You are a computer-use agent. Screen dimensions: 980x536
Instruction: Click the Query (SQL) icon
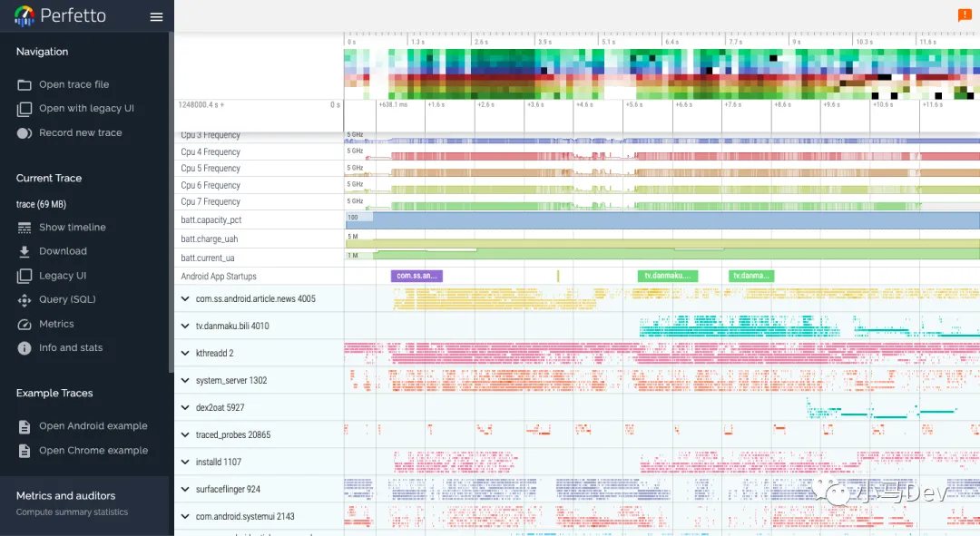point(24,299)
